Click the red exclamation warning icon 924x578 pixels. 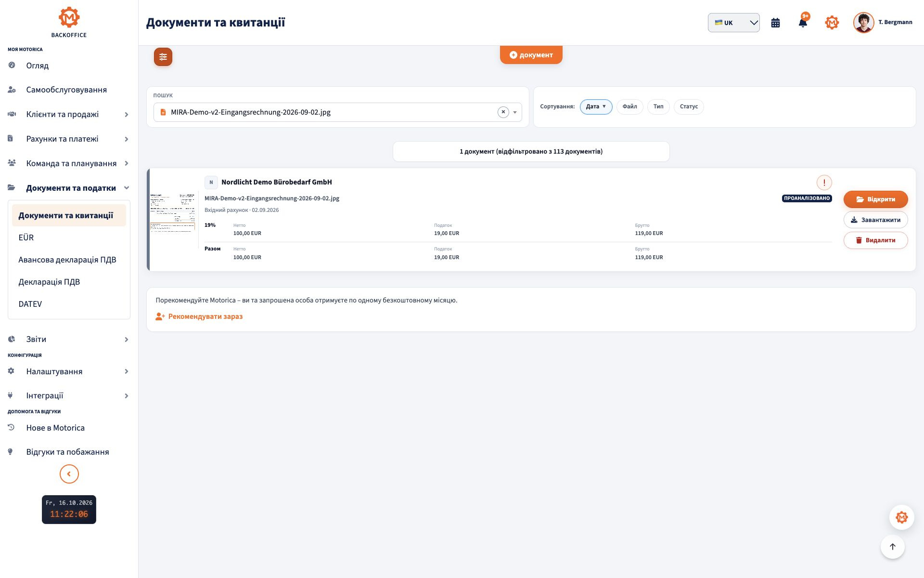click(x=824, y=183)
